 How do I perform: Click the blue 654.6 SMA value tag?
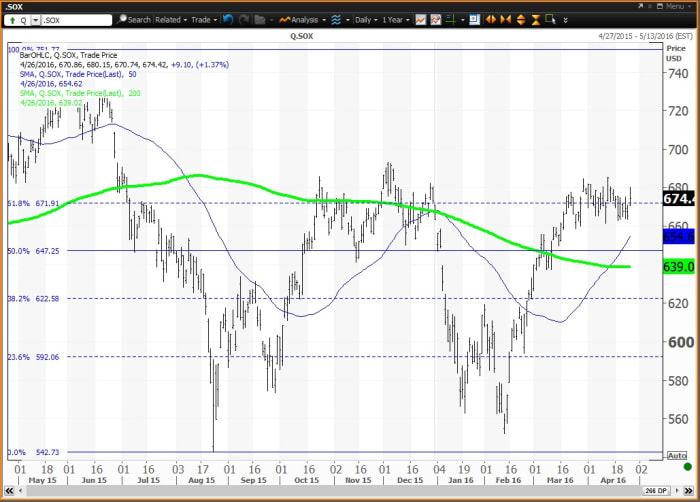click(679, 237)
